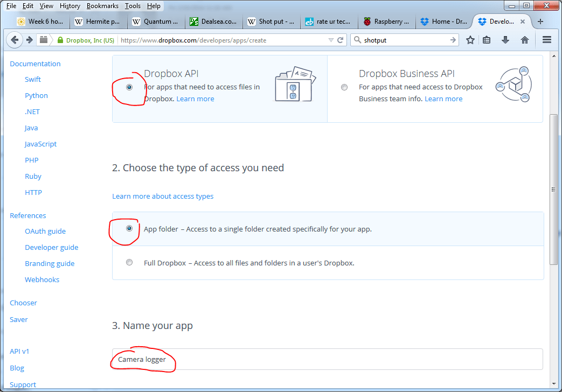Open the Branding guide link
Screen dimensions: 562x392
point(50,264)
